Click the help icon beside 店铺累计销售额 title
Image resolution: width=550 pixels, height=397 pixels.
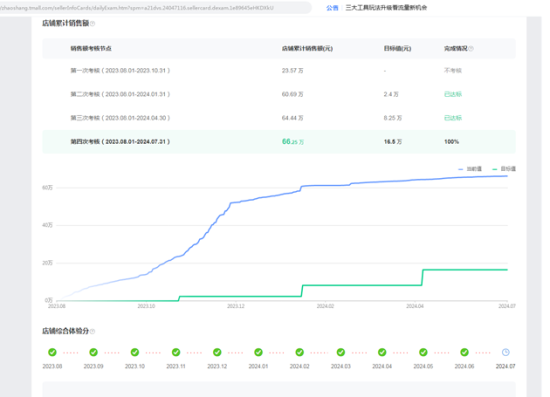93,24
